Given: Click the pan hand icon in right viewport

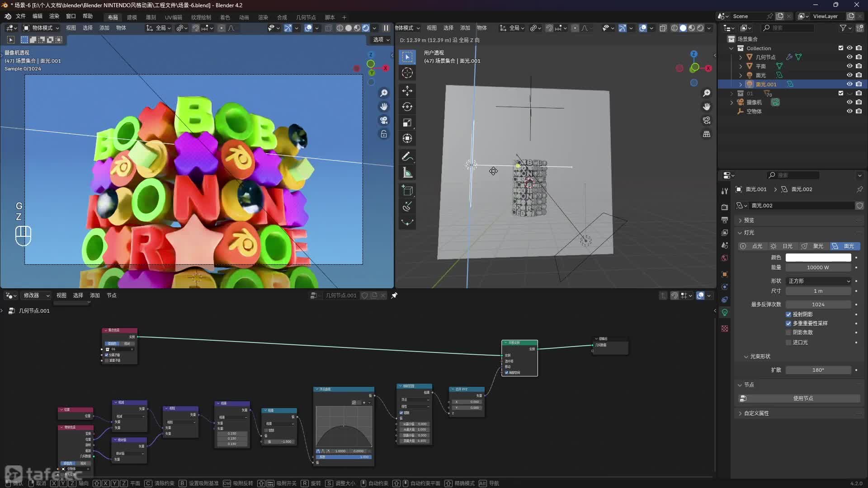Looking at the screenshot, I should pos(707,107).
